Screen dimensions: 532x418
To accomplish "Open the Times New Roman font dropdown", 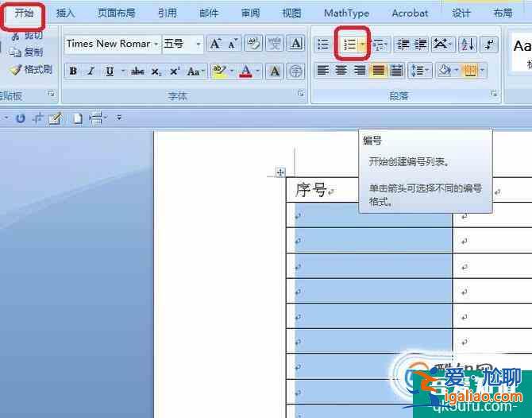I will click(x=156, y=45).
